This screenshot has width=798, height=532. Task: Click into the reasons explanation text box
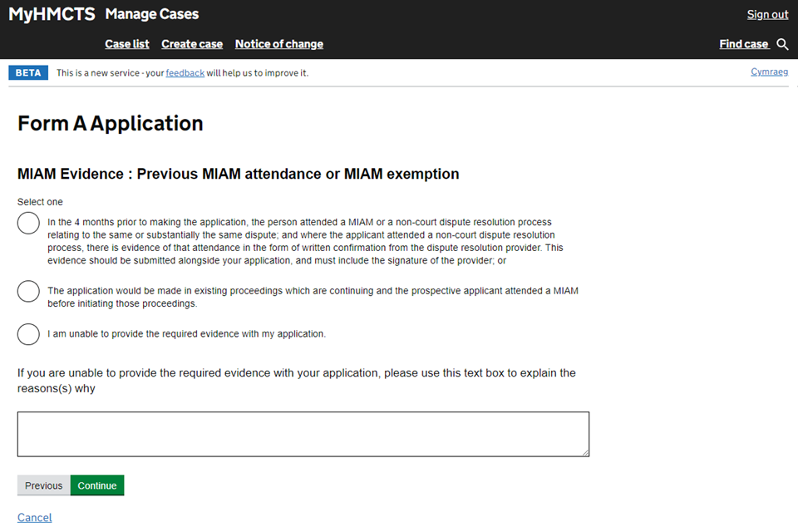pyautogui.click(x=303, y=434)
